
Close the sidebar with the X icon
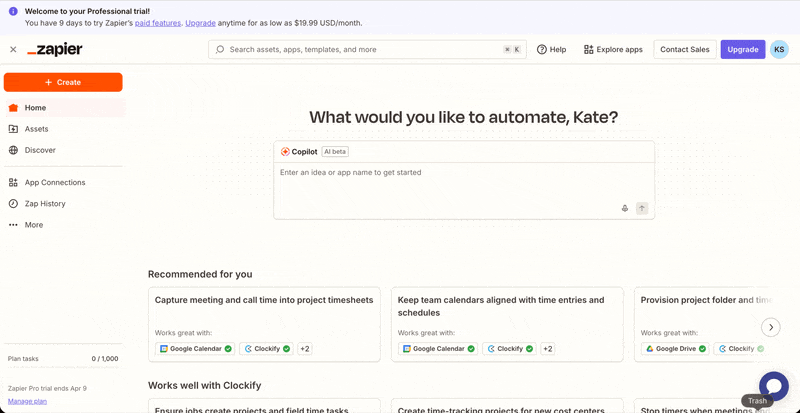(x=13, y=49)
